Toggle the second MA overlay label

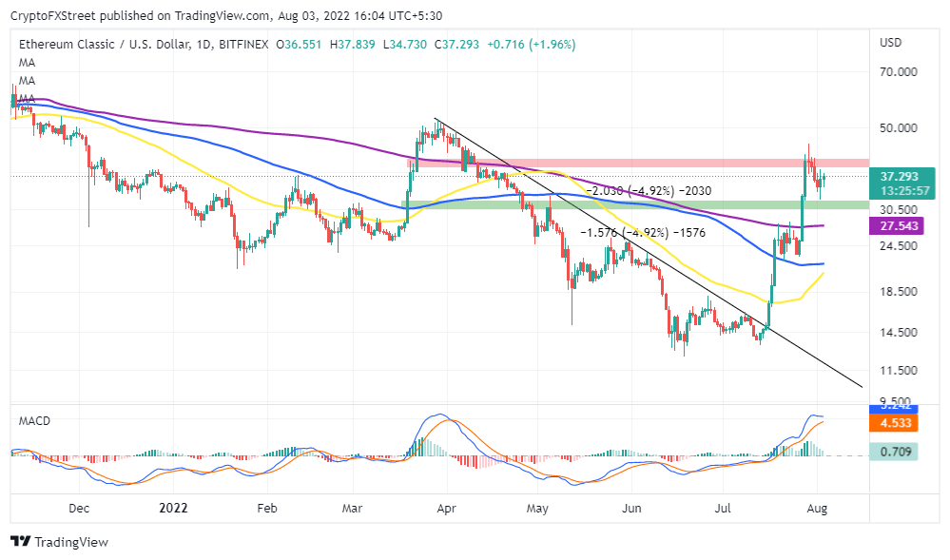(x=25, y=80)
